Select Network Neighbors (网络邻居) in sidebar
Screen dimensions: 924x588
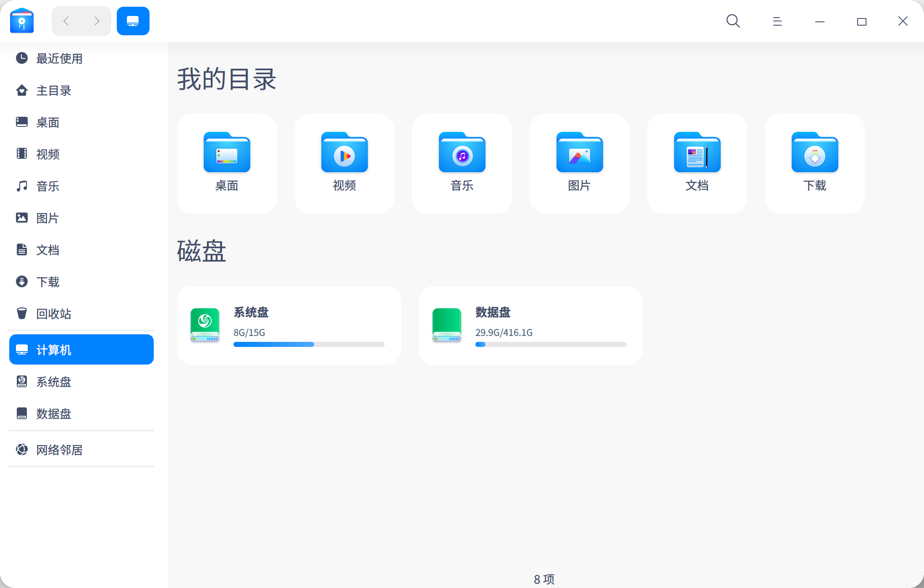[59, 450]
